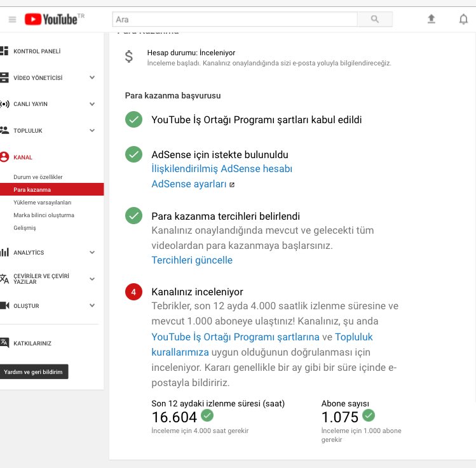Screen dimensions: 476x468
Task: Click the translation icon beside Çeviriler
Action: (x=4, y=278)
